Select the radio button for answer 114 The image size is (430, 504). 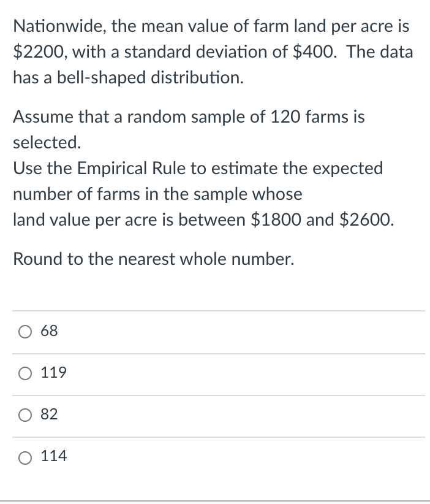pyautogui.click(x=25, y=456)
